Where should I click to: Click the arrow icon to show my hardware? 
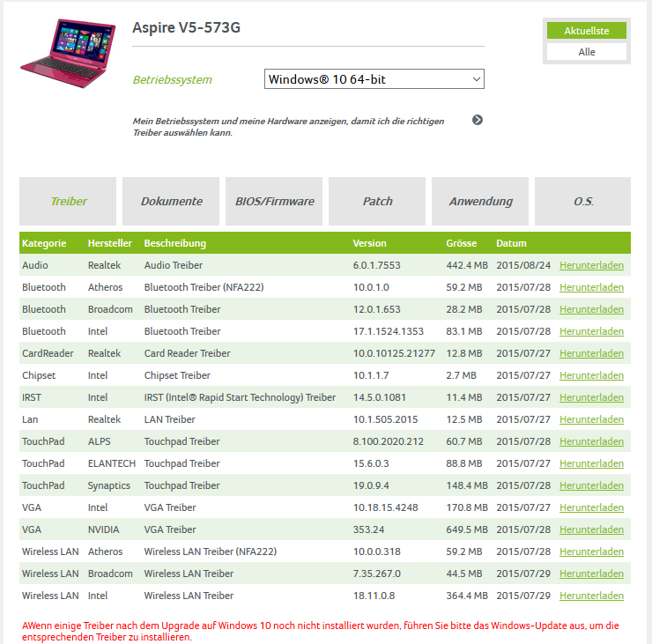click(x=478, y=120)
